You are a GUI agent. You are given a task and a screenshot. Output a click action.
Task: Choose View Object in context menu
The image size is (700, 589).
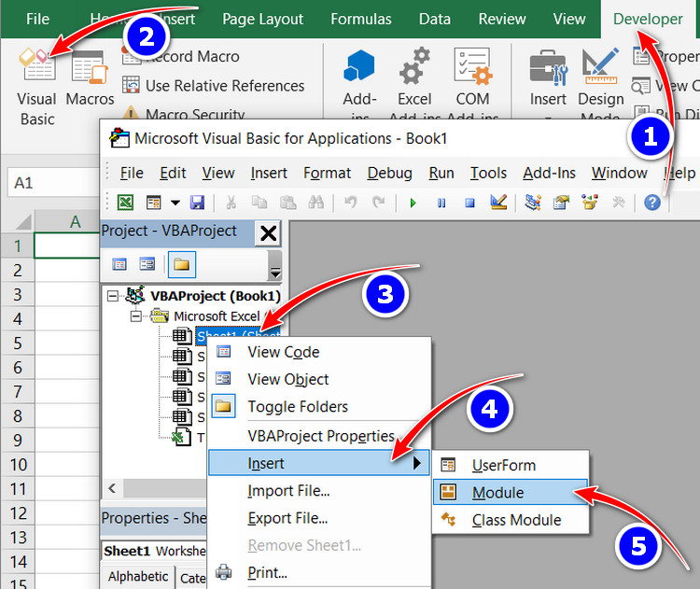[x=319, y=379]
